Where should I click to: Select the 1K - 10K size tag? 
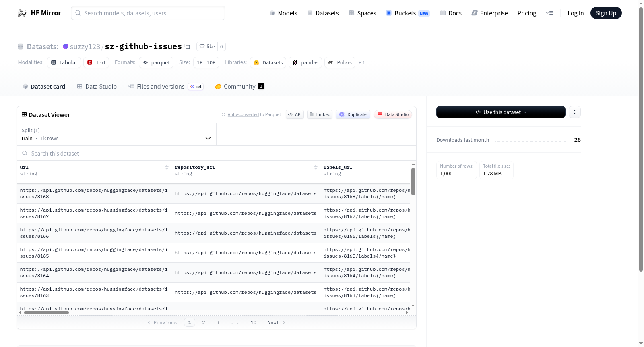(206, 62)
